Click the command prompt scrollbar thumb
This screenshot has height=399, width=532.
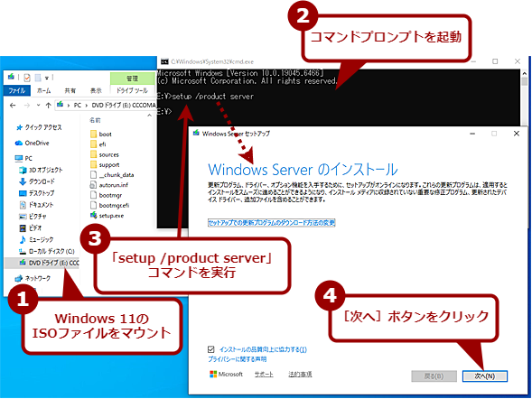(x=524, y=81)
